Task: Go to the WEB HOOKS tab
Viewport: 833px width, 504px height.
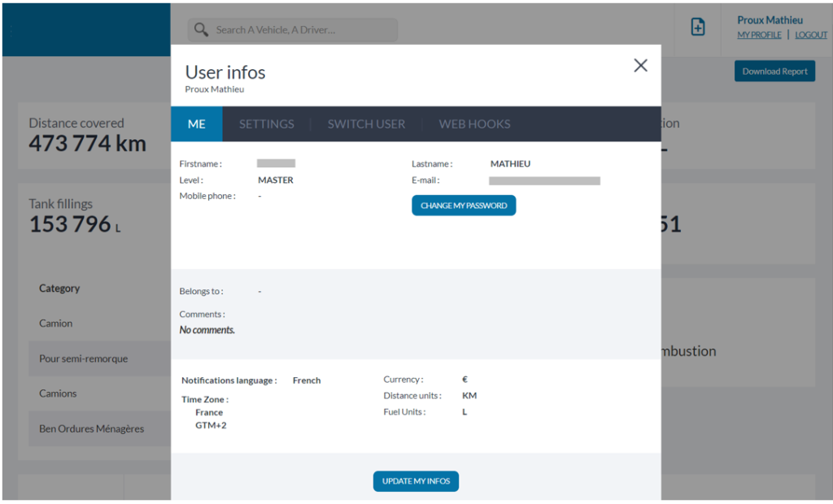Action: pos(474,124)
